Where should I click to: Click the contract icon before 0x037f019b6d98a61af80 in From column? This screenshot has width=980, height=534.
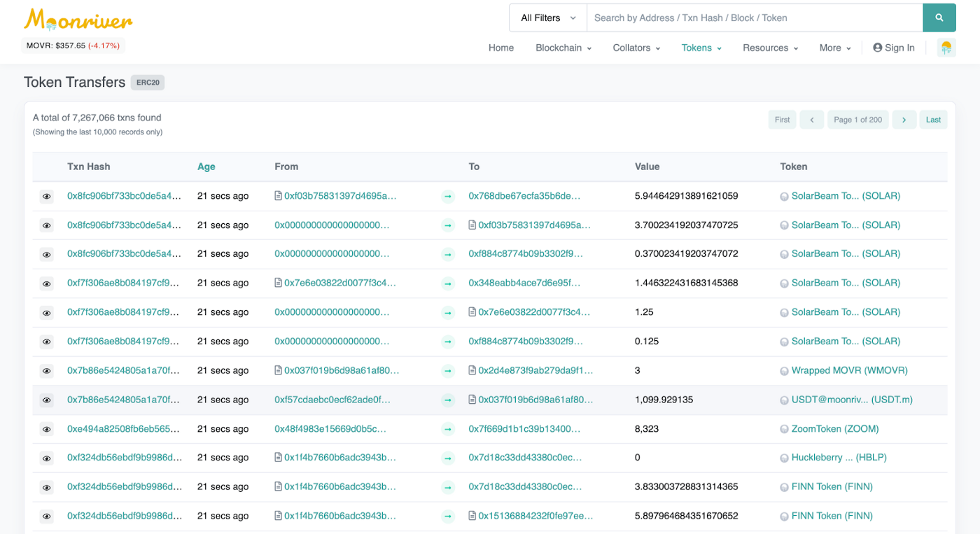(279, 370)
